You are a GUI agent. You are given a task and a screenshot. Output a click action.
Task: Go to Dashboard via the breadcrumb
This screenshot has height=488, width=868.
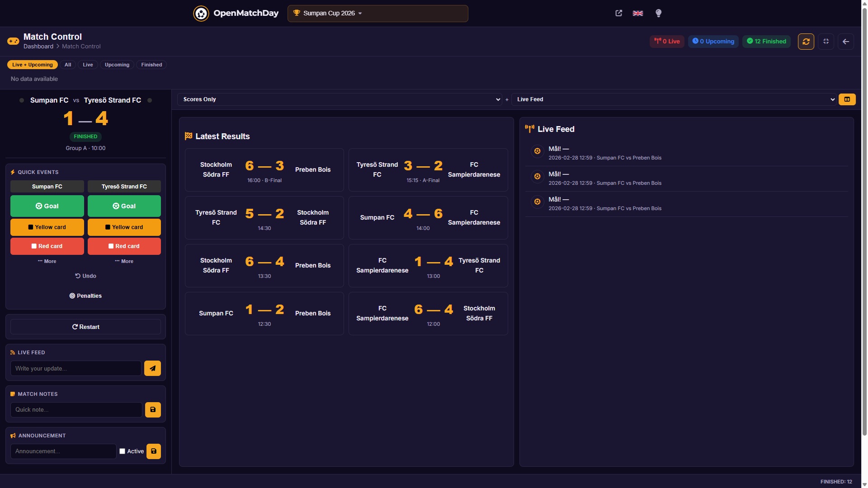38,46
